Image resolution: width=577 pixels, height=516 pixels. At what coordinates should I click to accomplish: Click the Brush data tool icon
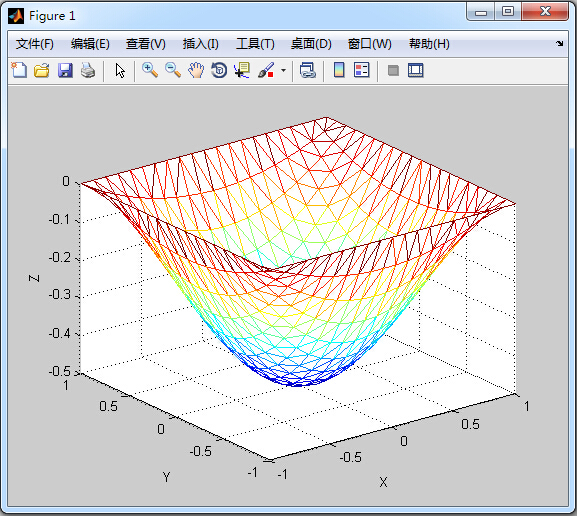[x=266, y=70]
